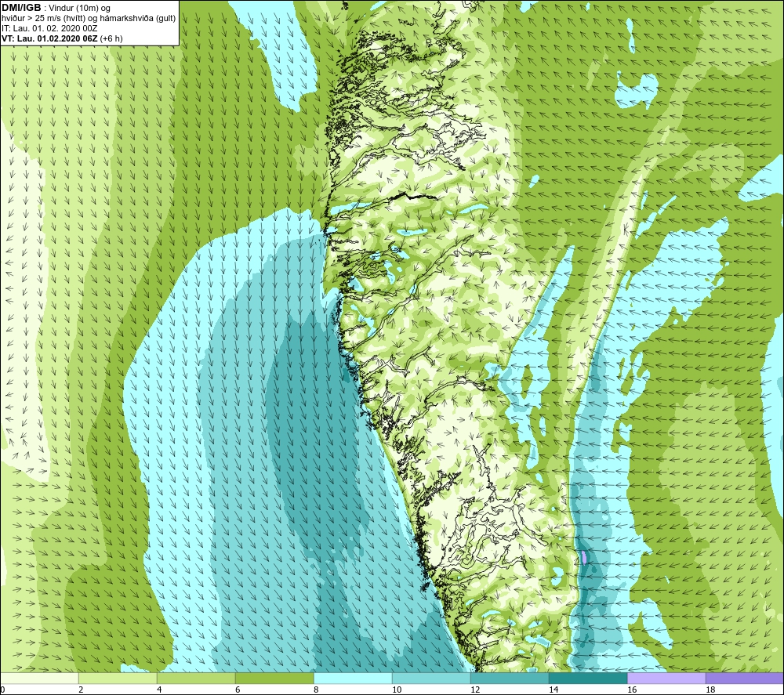The width and height of the screenshot is (784, 695).
Task: Click the 12–14 m/s legend color swatch
Action: pyautogui.click(x=510, y=678)
